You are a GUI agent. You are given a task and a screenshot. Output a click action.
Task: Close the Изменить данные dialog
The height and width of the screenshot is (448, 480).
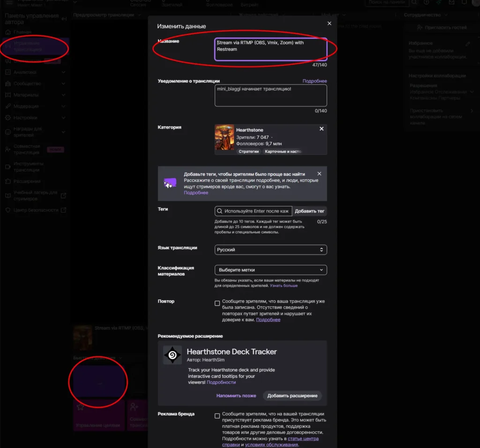329,23
